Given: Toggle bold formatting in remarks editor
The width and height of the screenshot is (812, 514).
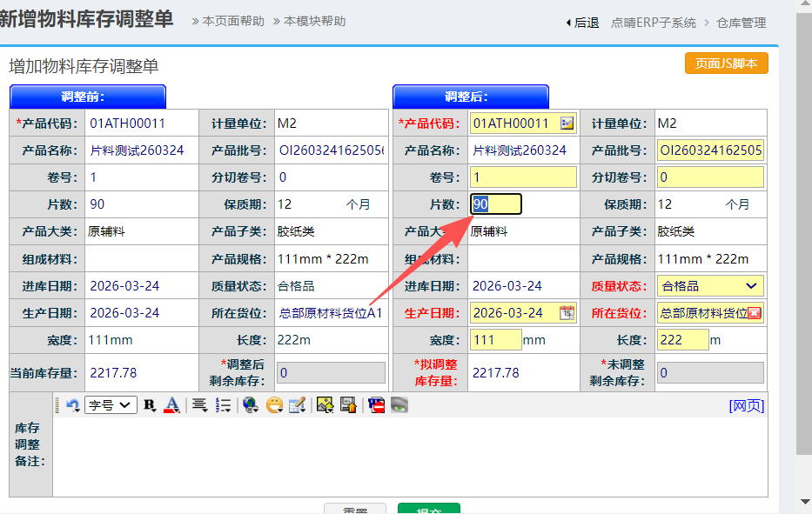Looking at the screenshot, I should pyautogui.click(x=150, y=404).
